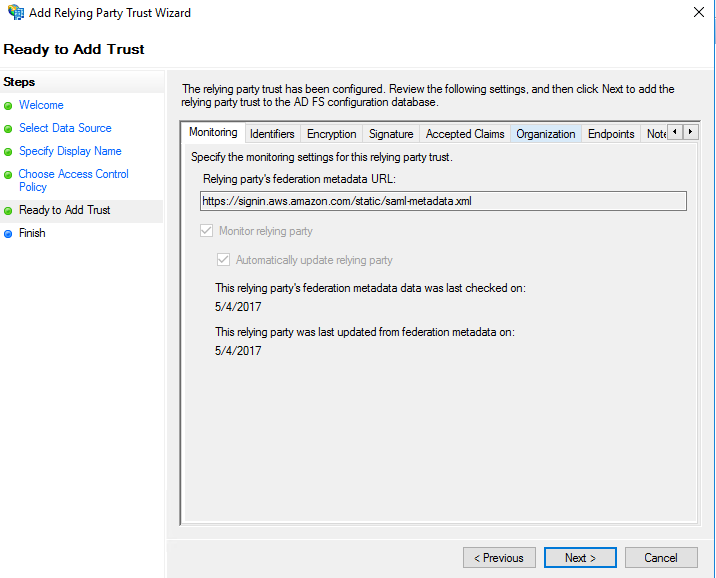716x578 pixels.
Task: Select the Signature tab
Action: [x=390, y=134]
